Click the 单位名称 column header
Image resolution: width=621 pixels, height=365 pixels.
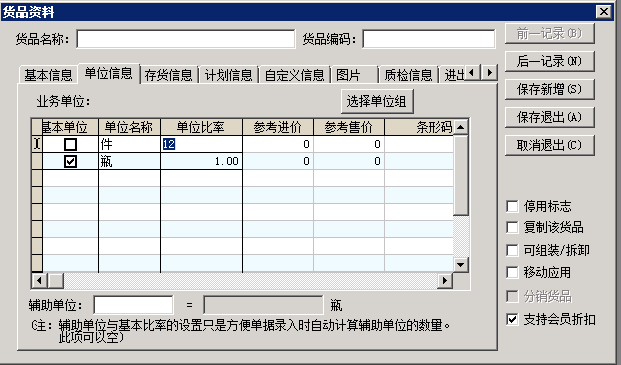(x=129, y=127)
